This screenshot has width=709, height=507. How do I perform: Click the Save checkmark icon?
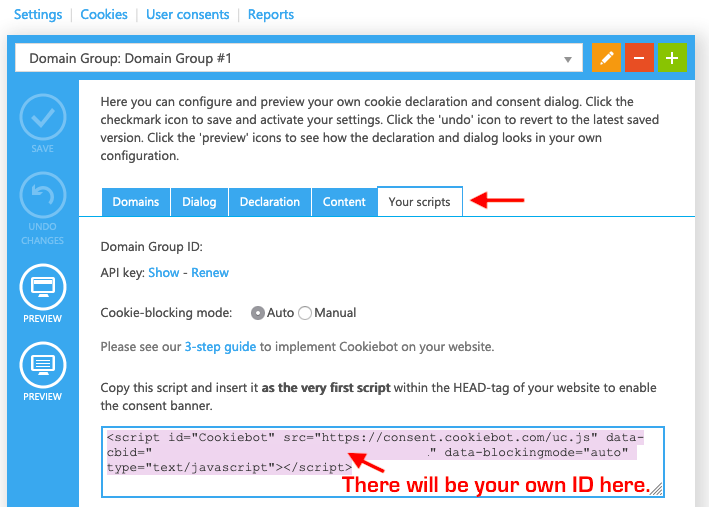42,117
